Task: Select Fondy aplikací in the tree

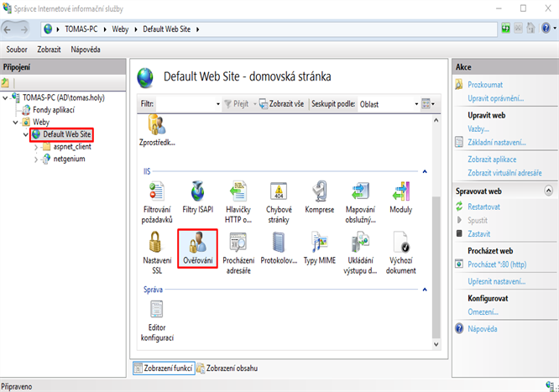Action: [x=54, y=110]
